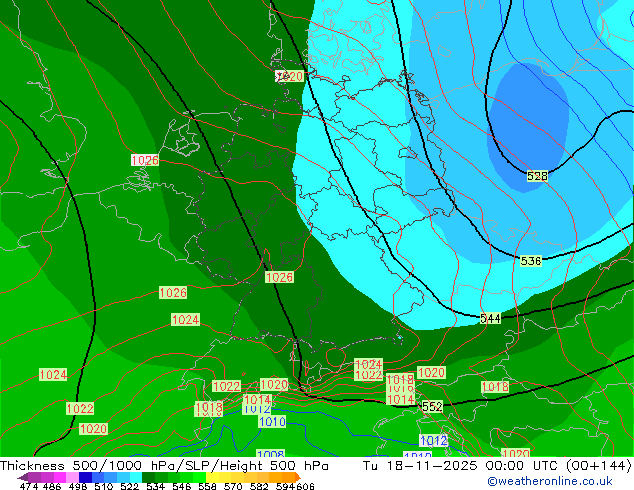Click the blue 1010 pressure label
The width and height of the screenshot is (634, 490).
coord(272,422)
